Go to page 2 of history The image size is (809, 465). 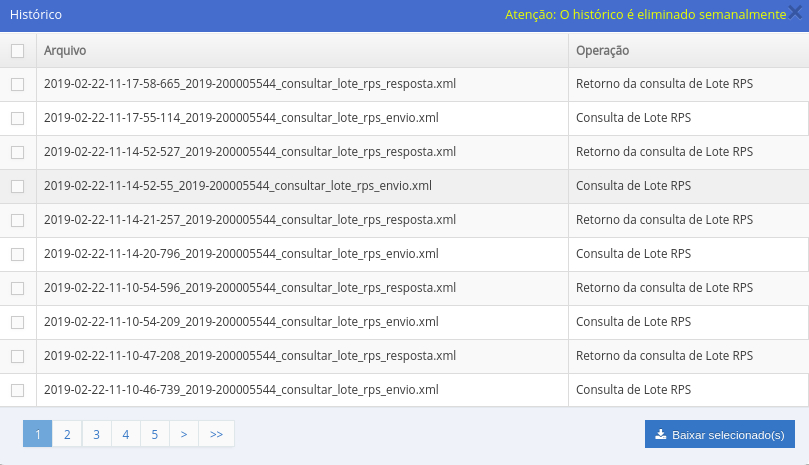coord(66,434)
